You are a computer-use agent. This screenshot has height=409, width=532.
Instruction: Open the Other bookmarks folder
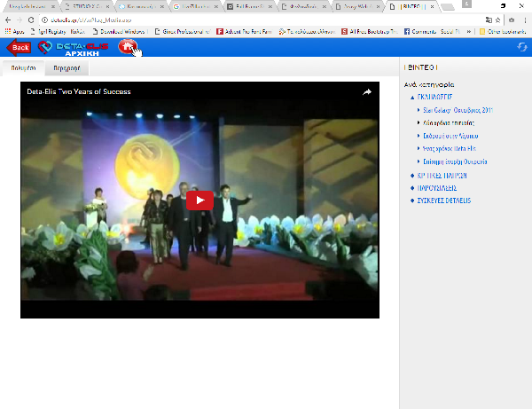[502, 32]
